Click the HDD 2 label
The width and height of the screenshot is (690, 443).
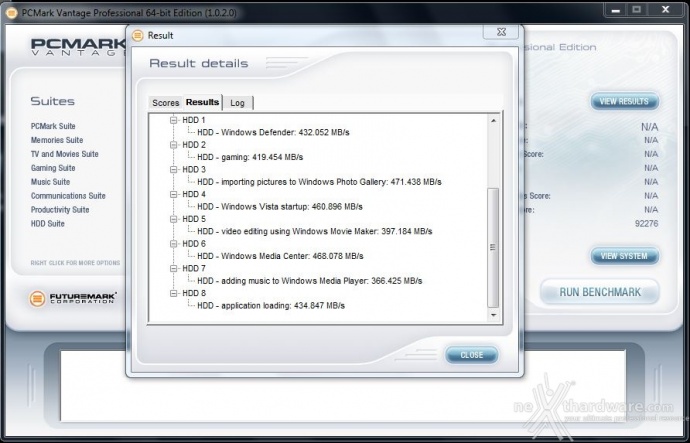click(x=194, y=145)
